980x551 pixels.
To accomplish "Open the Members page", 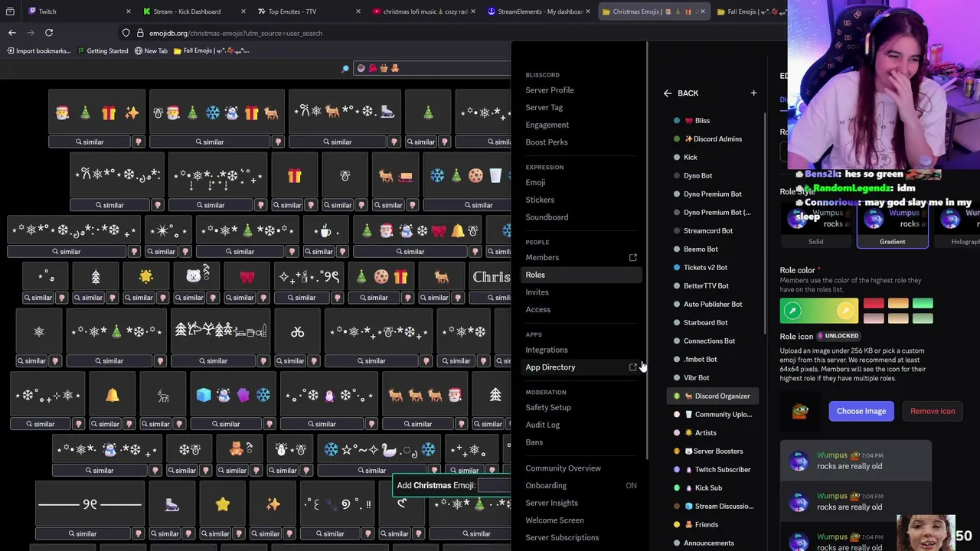I will (542, 257).
